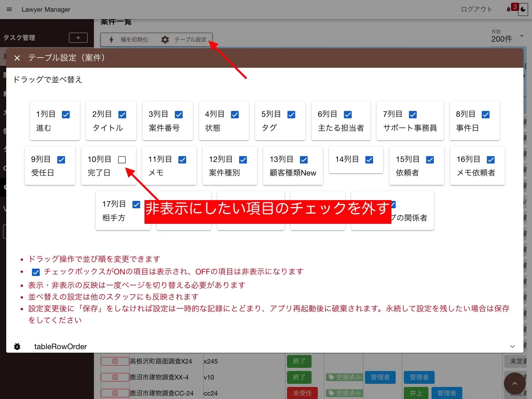Uncheck the 12列目 案件種別 checkbox
Image resolution: width=532 pixels, height=399 pixels.
pyautogui.click(x=243, y=160)
